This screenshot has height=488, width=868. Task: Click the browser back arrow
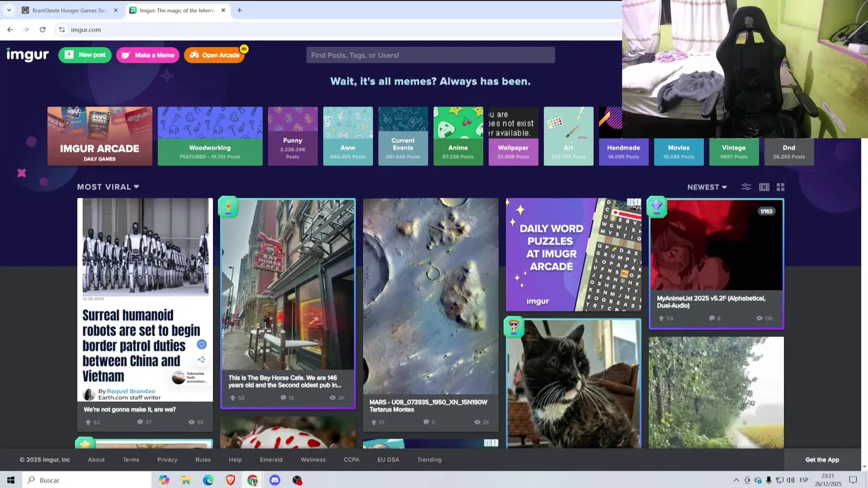tap(9, 30)
